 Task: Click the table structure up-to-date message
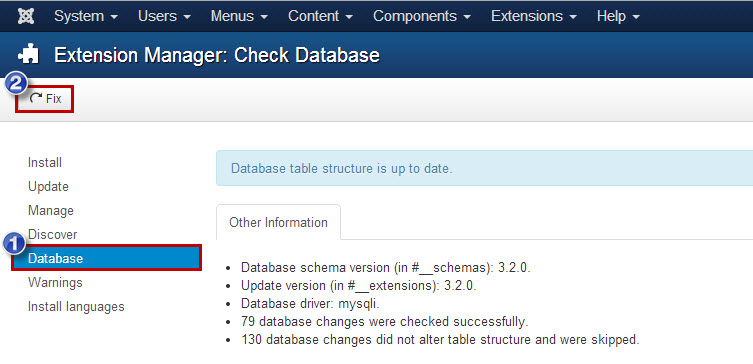341,169
